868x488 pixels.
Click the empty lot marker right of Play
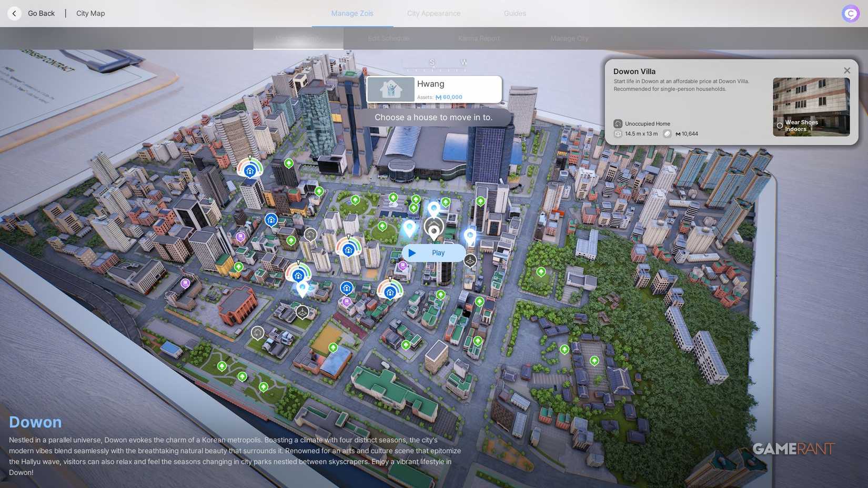pos(470,260)
